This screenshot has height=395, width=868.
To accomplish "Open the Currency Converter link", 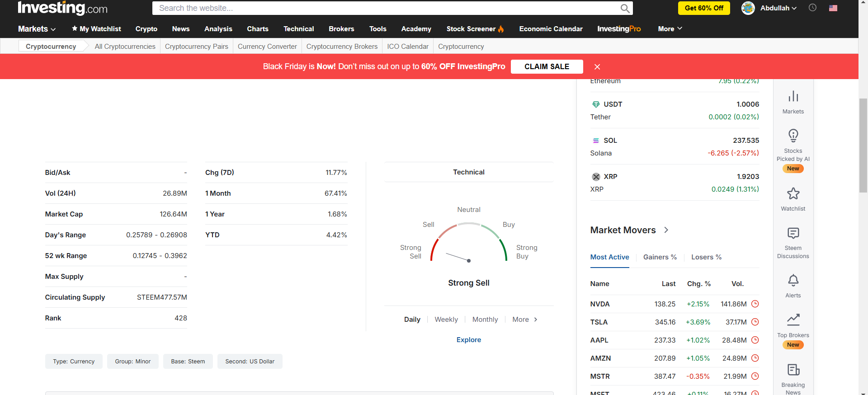I will pos(267,47).
